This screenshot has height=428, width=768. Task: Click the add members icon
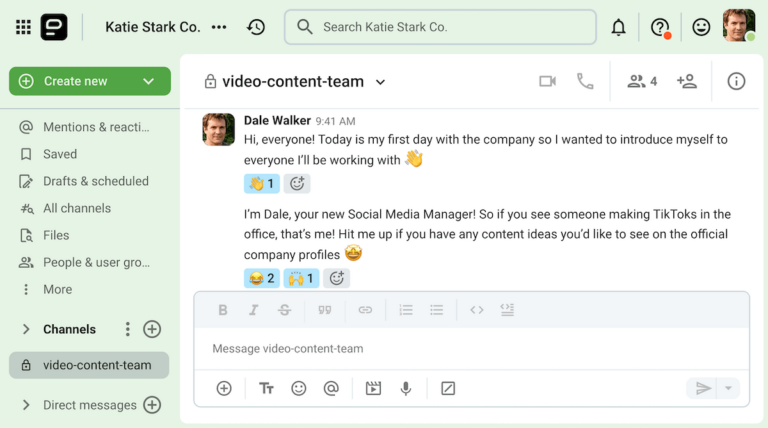[x=686, y=81]
